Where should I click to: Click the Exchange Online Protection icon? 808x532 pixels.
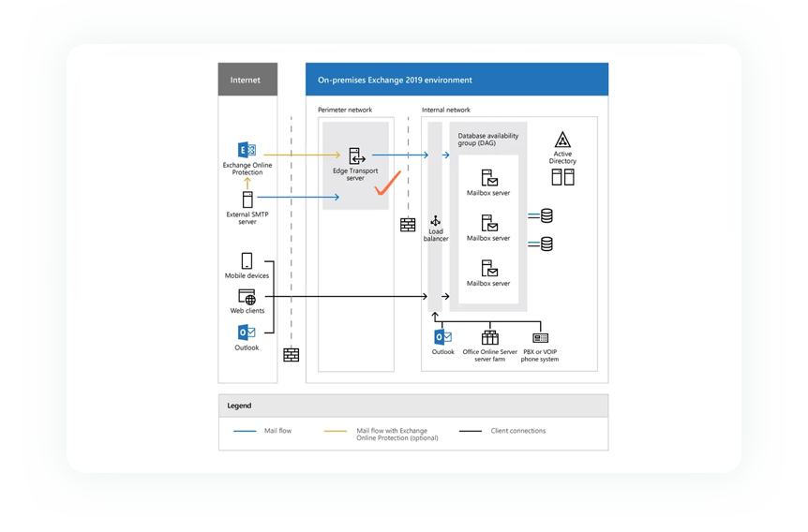pos(247,150)
